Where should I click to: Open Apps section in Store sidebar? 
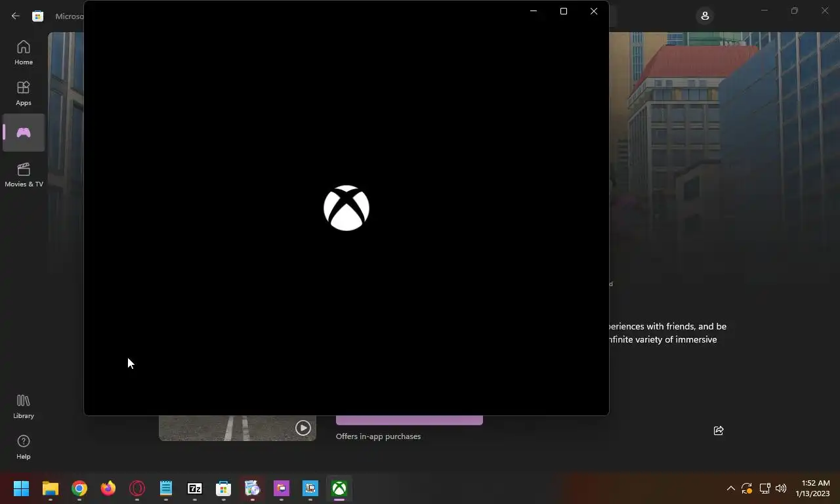tap(24, 93)
